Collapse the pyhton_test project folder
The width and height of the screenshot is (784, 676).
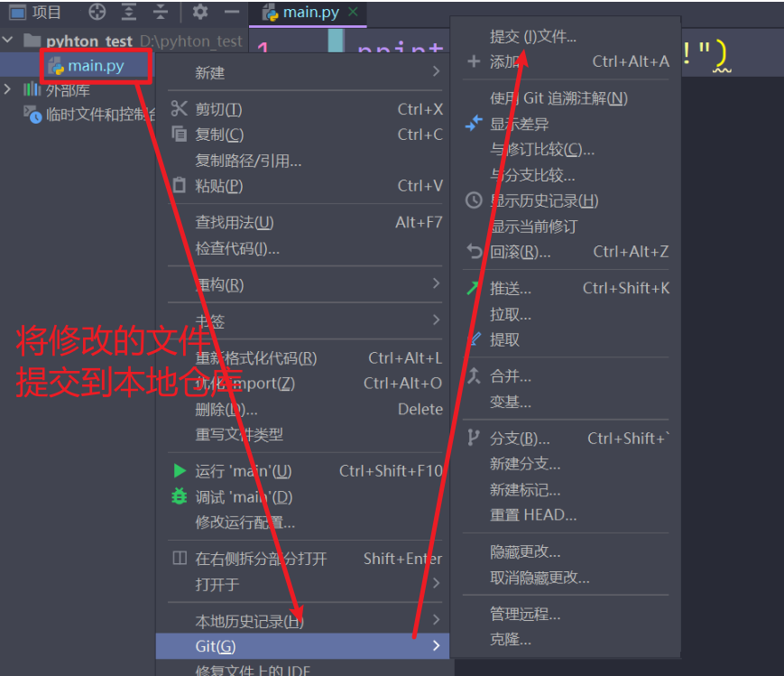point(8,41)
